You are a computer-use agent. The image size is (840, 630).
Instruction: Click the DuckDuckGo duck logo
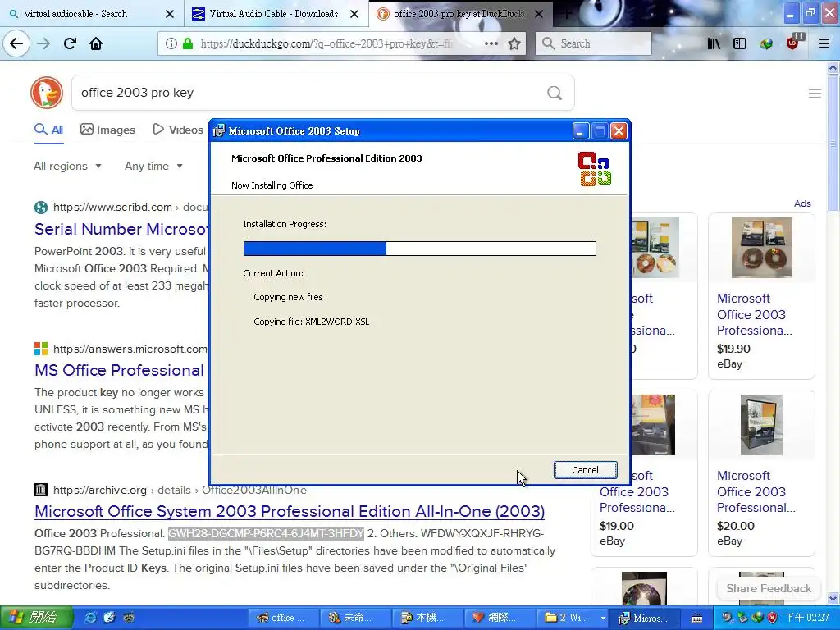(47, 93)
